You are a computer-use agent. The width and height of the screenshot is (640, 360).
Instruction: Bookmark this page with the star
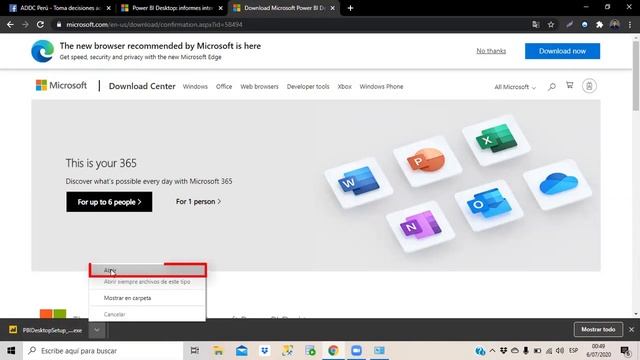[x=551, y=24]
